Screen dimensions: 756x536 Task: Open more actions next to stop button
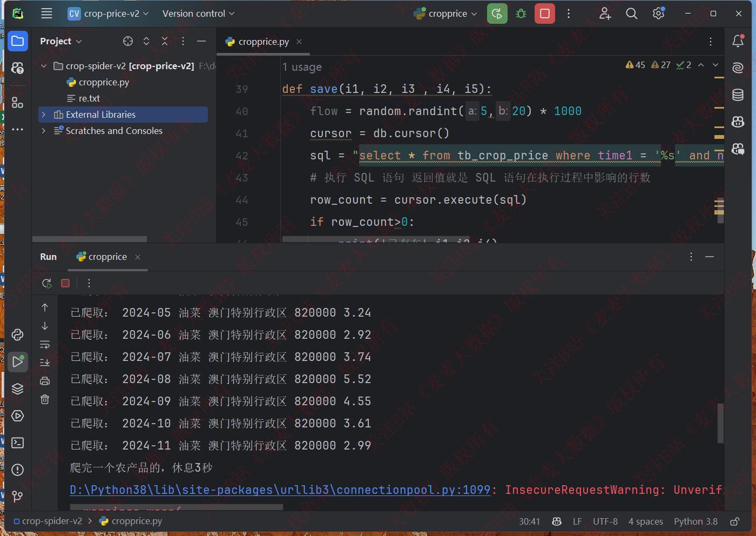pos(569,14)
